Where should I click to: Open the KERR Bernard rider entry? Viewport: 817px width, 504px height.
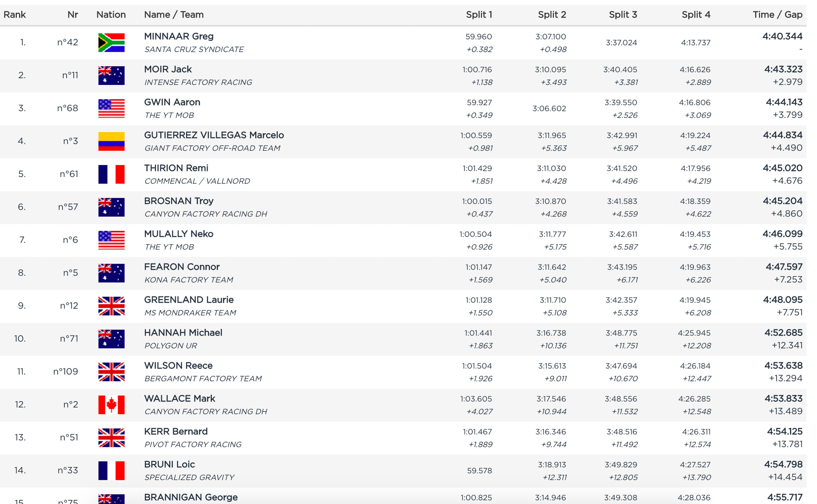[x=176, y=431]
